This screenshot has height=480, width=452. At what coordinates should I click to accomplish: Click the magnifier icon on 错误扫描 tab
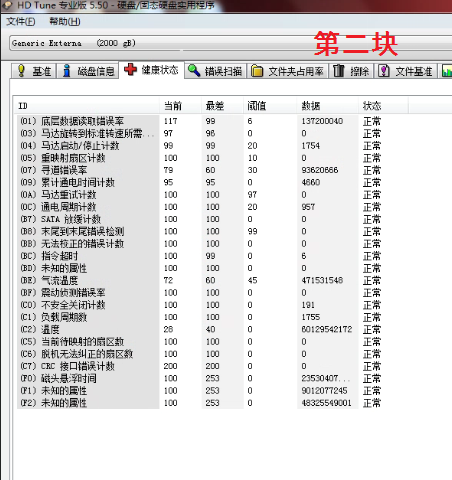pyautogui.click(x=194, y=70)
